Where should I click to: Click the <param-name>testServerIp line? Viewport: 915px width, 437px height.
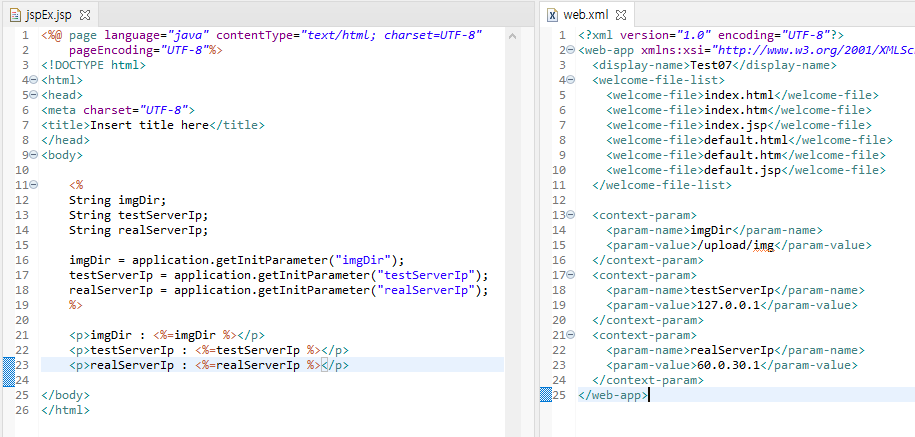coord(735,290)
